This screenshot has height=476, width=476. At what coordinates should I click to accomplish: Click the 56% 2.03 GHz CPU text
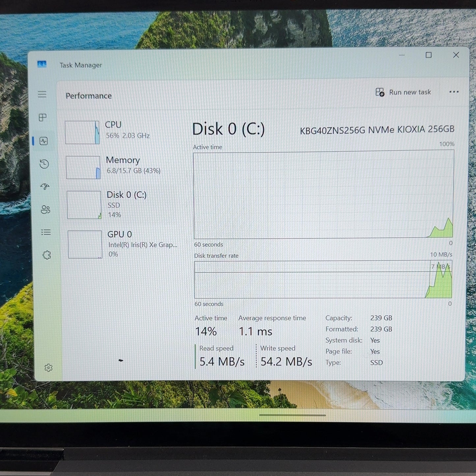[x=128, y=136]
